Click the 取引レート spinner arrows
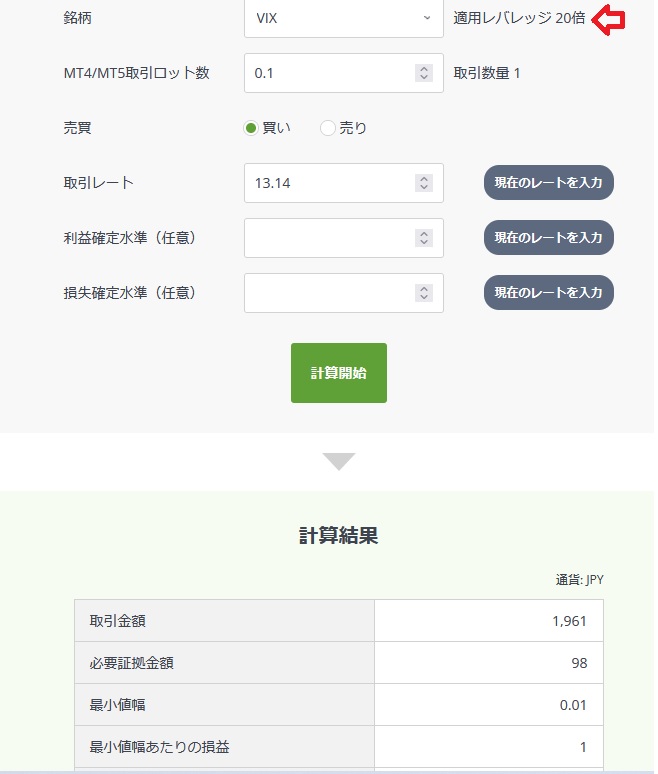658x774 pixels. click(x=424, y=183)
